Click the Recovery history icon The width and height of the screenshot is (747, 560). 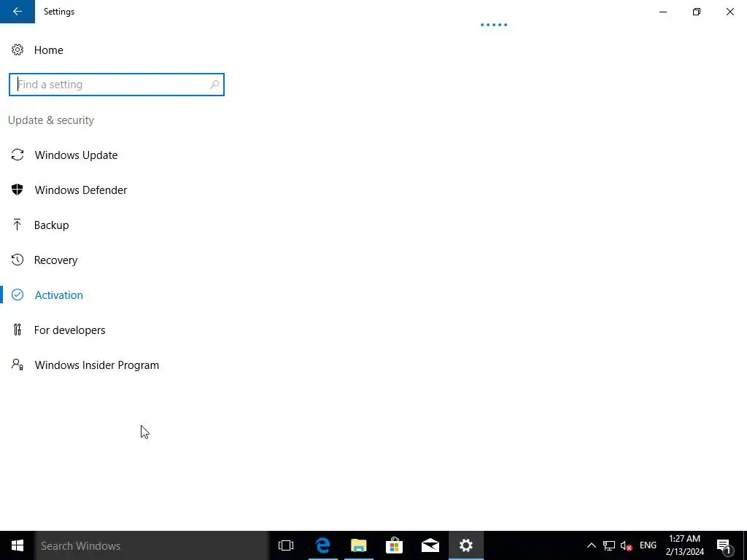(18, 260)
